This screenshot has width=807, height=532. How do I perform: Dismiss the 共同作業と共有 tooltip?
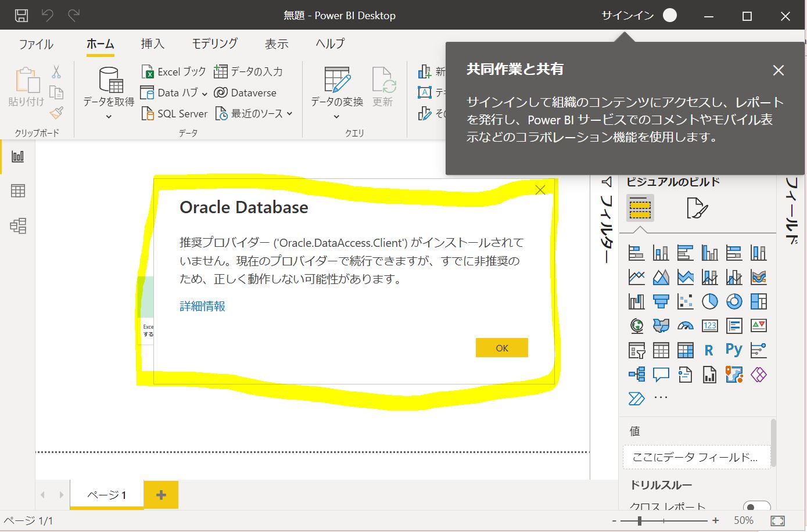click(778, 70)
